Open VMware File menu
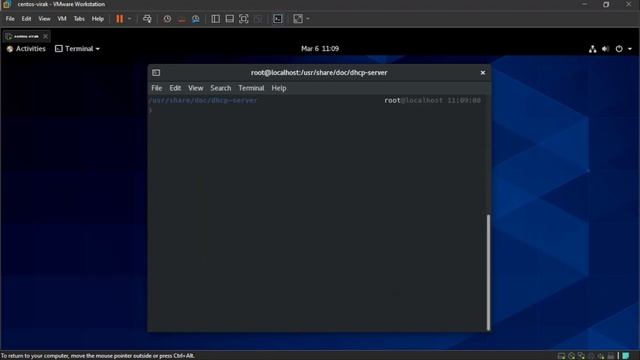Image resolution: width=640 pixels, height=360 pixels. (x=10, y=19)
